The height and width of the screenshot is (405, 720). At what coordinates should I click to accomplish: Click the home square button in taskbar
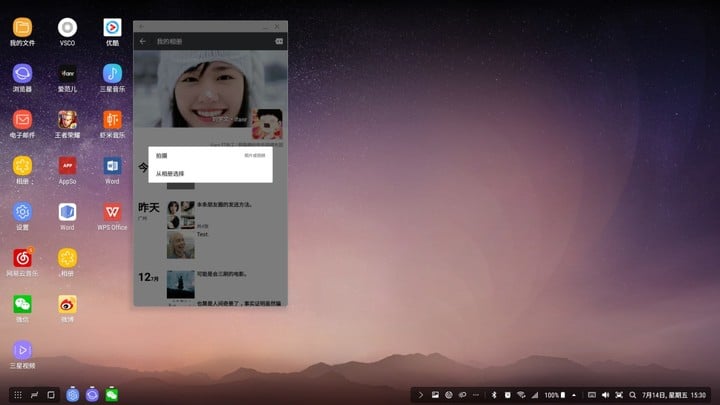point(51,395)
